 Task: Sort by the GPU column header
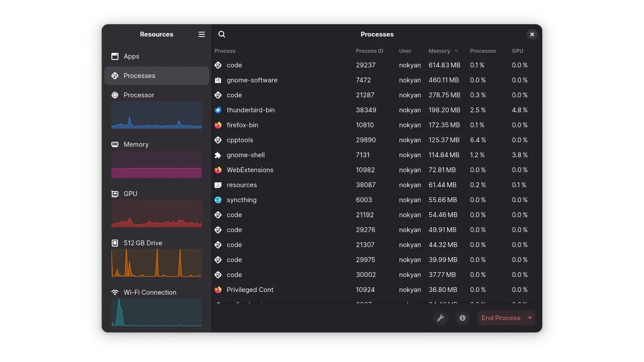[517, 51]
